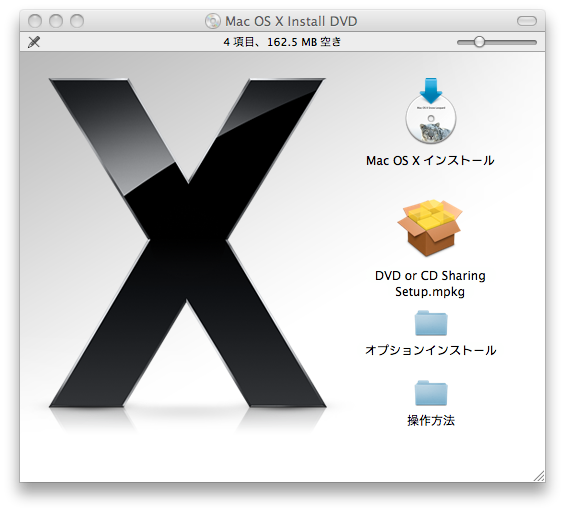Select the 操作方法 folder icon

click(x=431, y=393)
